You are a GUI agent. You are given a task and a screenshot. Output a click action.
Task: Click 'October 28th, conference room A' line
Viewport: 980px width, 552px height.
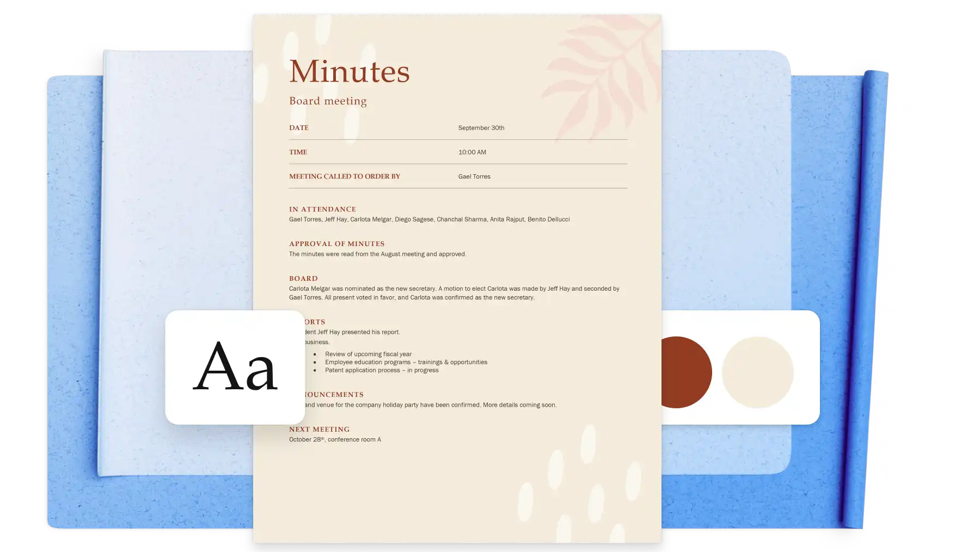335,439
